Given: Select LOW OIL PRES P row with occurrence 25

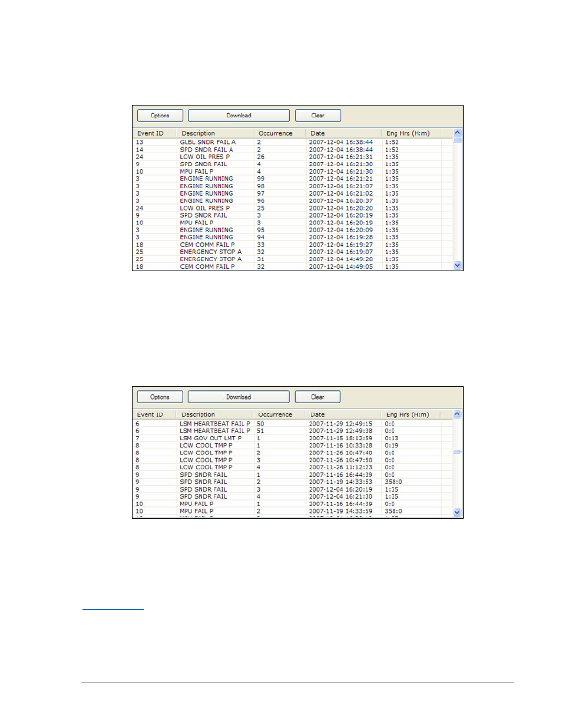Looking at the screenshot, I should [293, 208].
